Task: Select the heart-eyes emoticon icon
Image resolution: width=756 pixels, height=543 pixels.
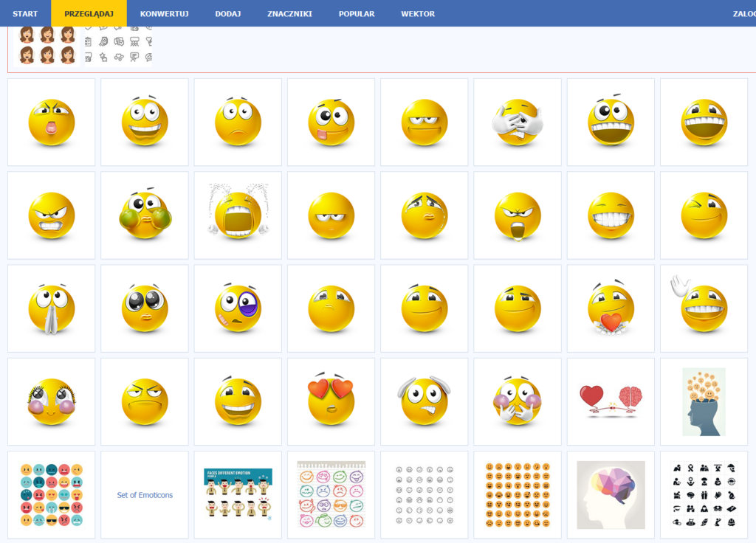Action: 331,401
